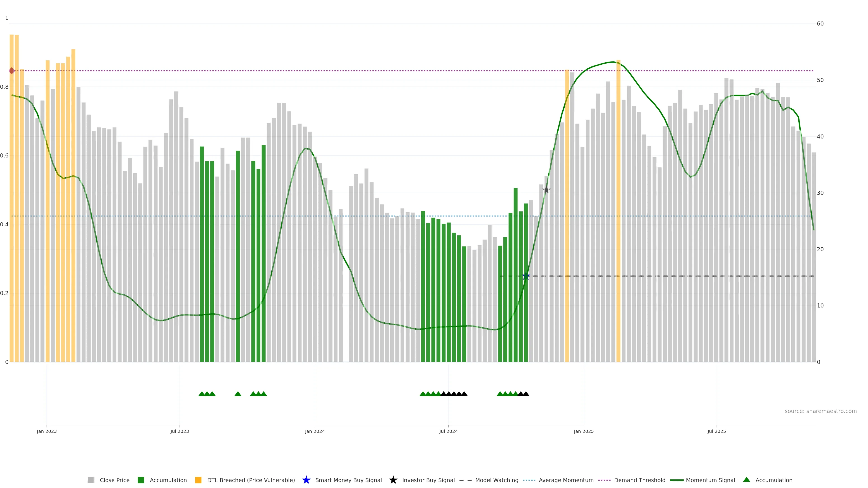Click the black Investor Buy star on chart
Screen dimensions: 868x488
(x=546, y=190)
